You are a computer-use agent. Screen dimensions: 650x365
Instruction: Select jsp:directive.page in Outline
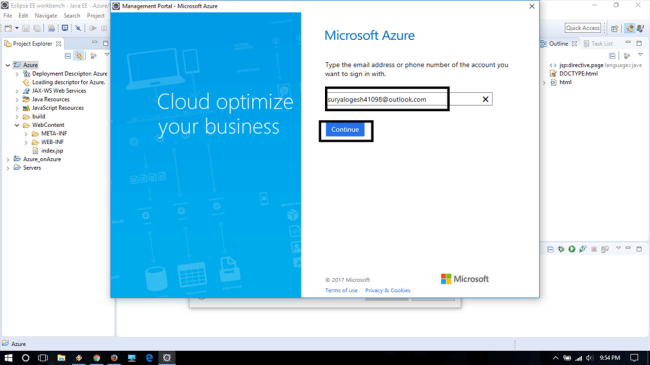[x=581, y=65]
